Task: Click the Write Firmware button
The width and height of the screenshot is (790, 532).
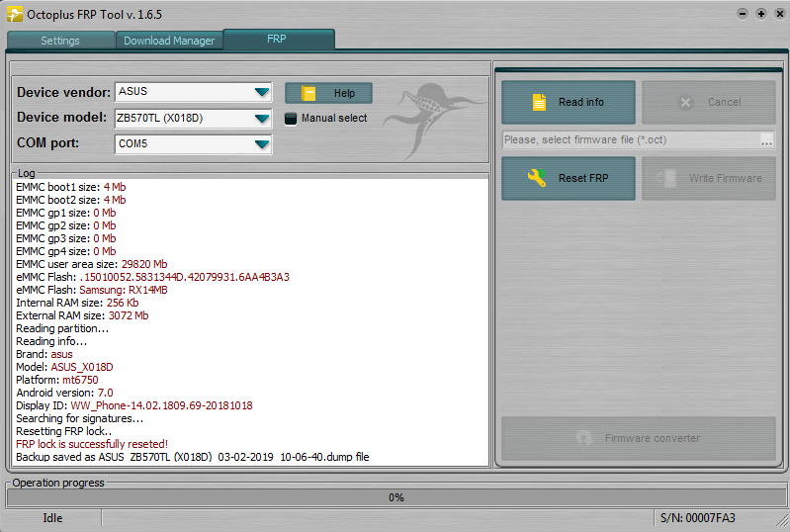Action: pos(708,178)
